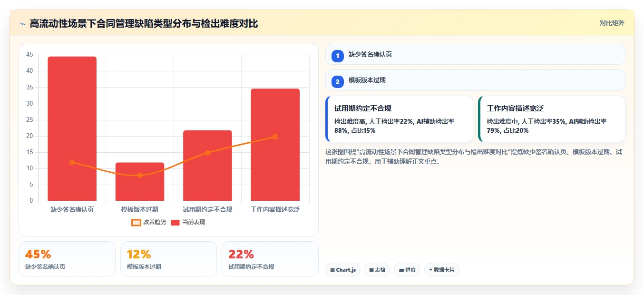Click x-axis label 工作内容描述宽泛
Screen dimensions: 644x295
coord(275,209)
